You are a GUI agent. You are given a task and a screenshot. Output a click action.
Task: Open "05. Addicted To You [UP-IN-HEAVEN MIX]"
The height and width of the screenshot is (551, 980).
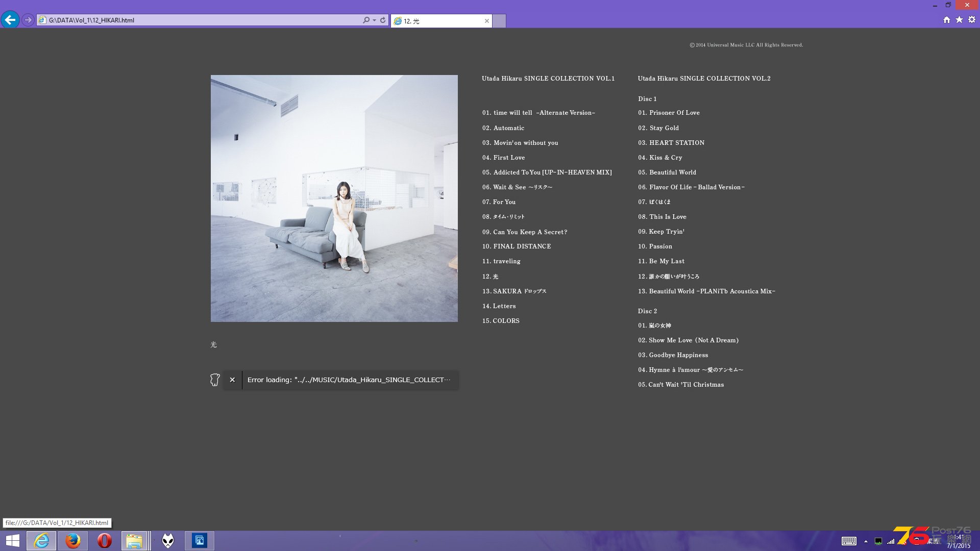pyautogui.click(x=547, y=172)
